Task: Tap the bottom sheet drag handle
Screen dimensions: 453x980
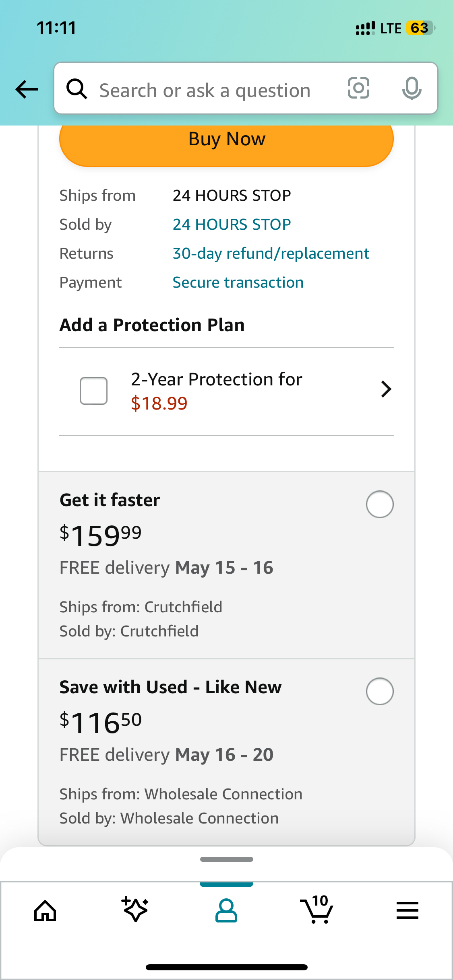Action: [x=227, y=859]
